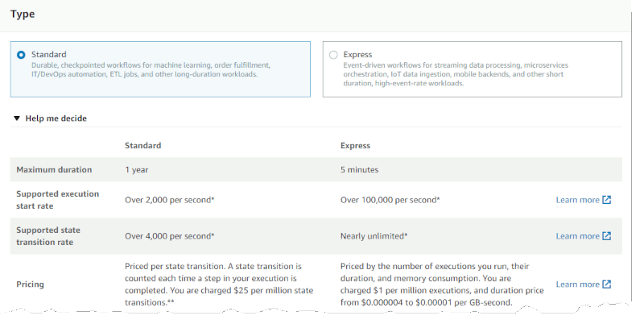The width and height of the screenshot is (644, 324).
Task: Click the Type section heading
Action: click(23, 14)
